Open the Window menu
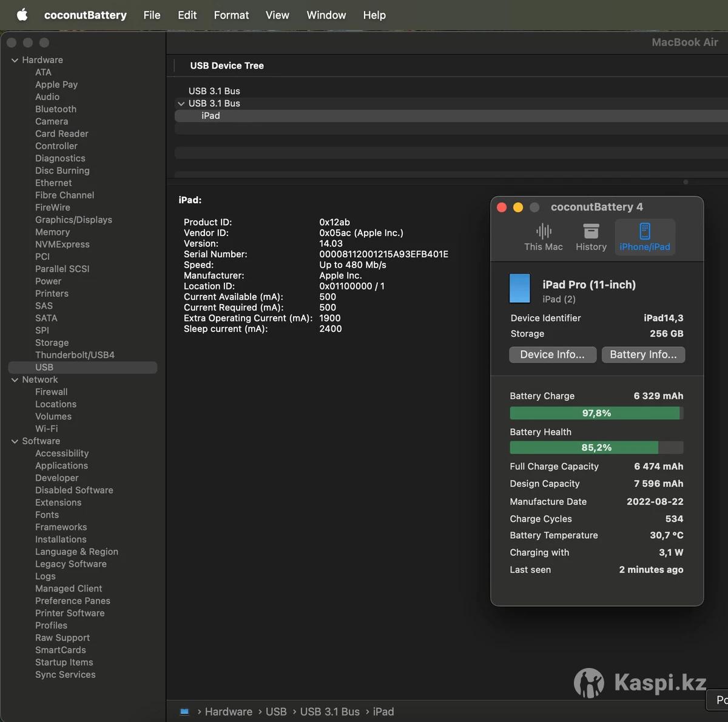The height and width of the screenshot is (722, 728). tap(326, 15)
